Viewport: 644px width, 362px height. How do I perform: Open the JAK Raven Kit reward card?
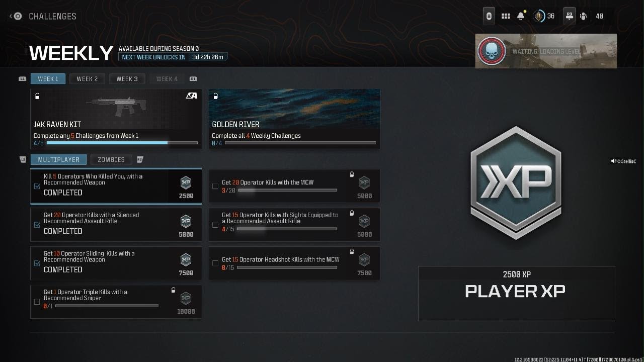tap(116, 119)
